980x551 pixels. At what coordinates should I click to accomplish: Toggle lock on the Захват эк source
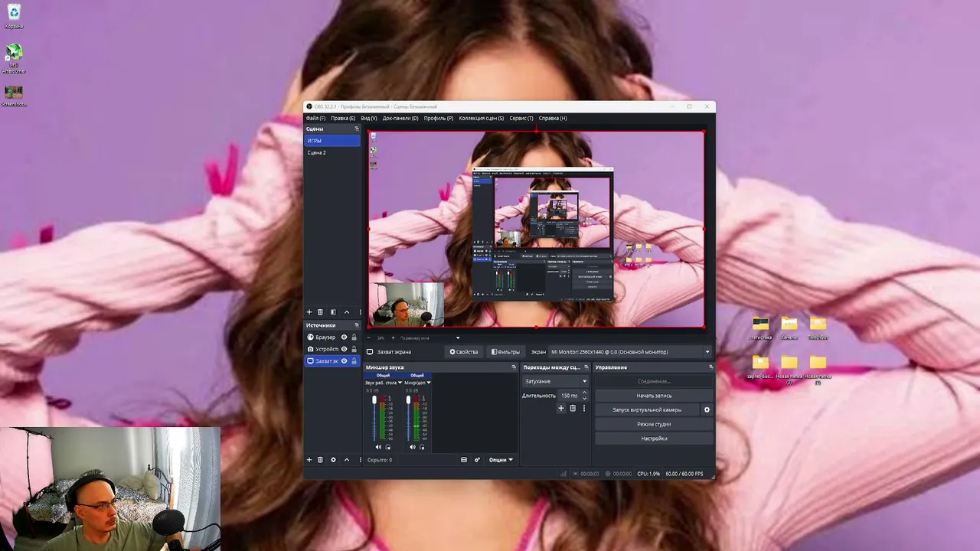pyautogui.click(x=354, y=361)
